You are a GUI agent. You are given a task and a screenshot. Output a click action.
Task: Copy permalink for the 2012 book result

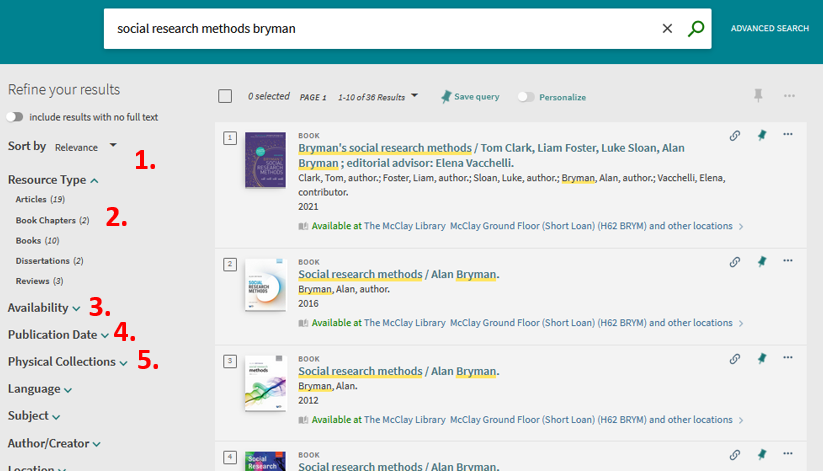coord(735,358)
